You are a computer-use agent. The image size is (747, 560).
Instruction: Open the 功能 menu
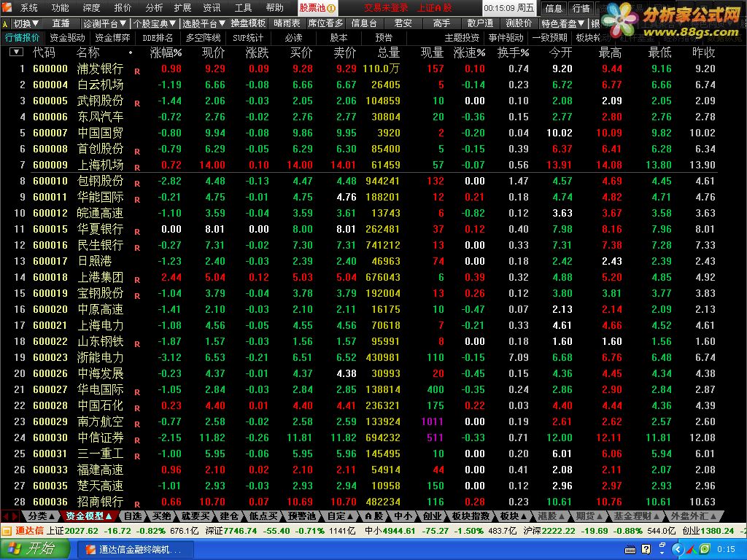60,7
